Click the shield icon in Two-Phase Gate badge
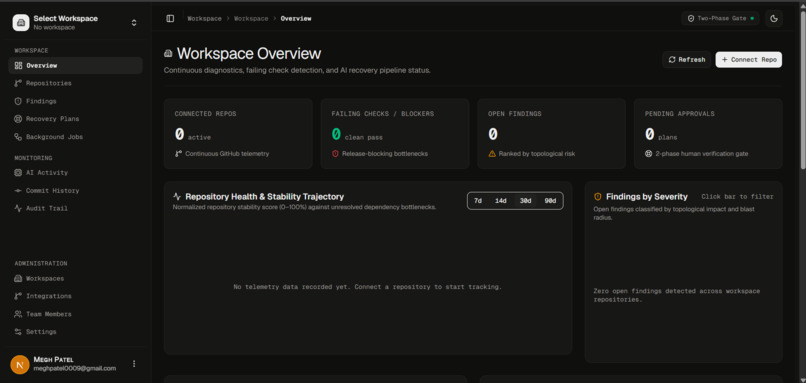 (x=691, y=19)
